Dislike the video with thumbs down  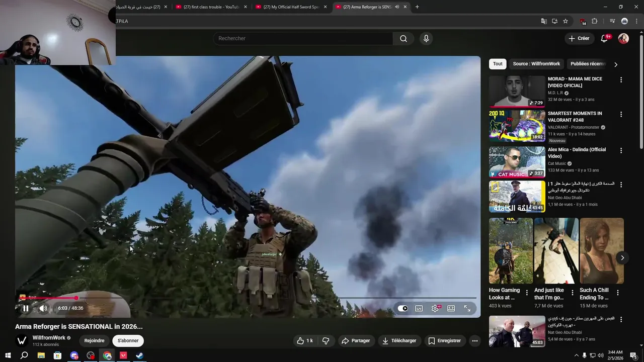point(326,340)
